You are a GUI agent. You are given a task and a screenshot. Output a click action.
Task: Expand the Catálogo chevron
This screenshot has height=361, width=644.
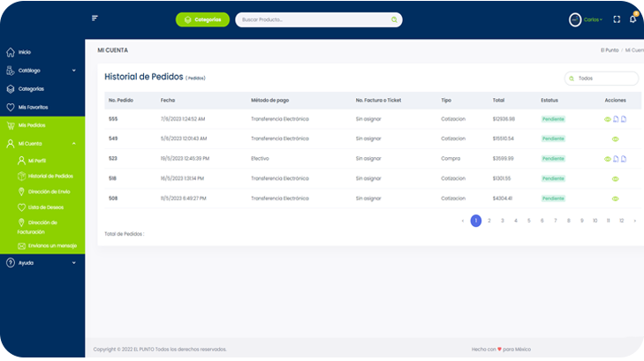[74, 71]
